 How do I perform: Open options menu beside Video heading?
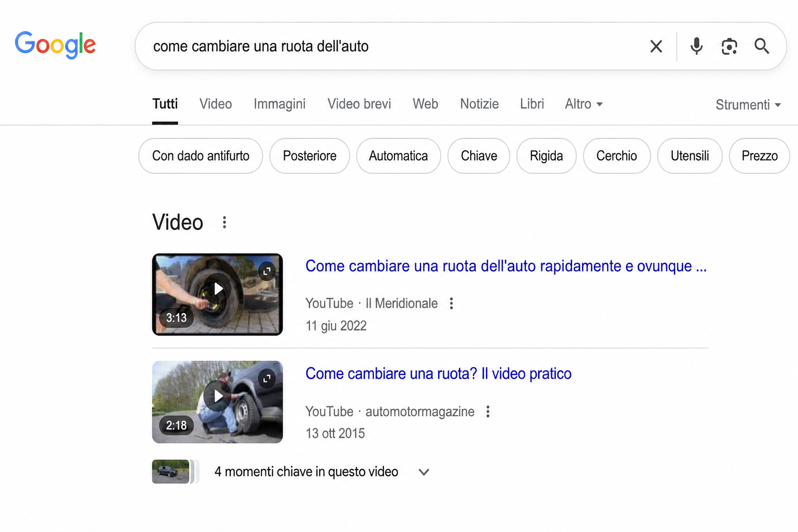click(224, 222)
